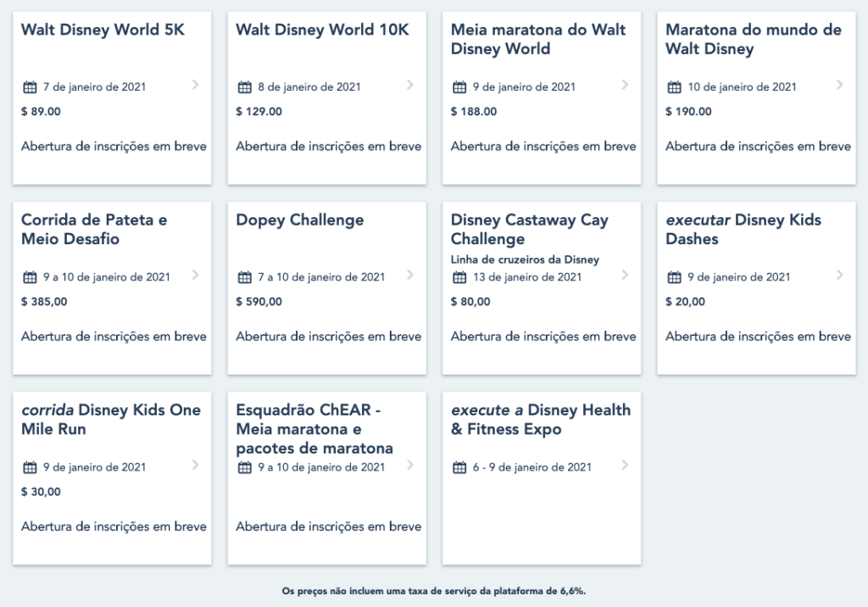Click the $ 190.00 price
This screenshot has width=868, height=607.
(x=688, y=111)
